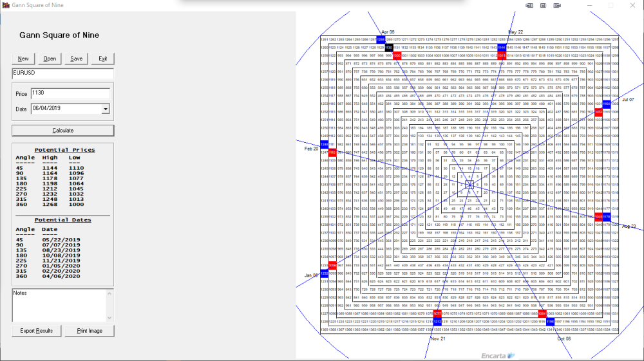Click the Gann Square app icon in title bar
Screen dimensions: 644x361
click(6, 5)
